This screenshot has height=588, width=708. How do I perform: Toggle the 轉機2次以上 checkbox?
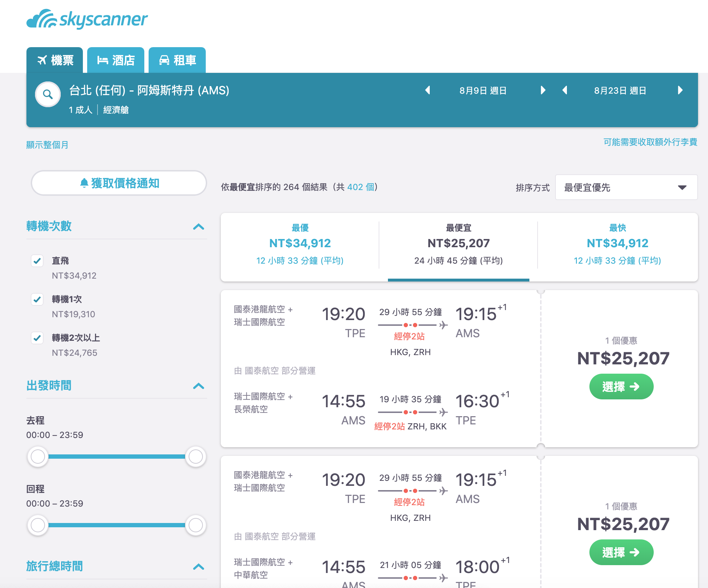tap(37, 338)
